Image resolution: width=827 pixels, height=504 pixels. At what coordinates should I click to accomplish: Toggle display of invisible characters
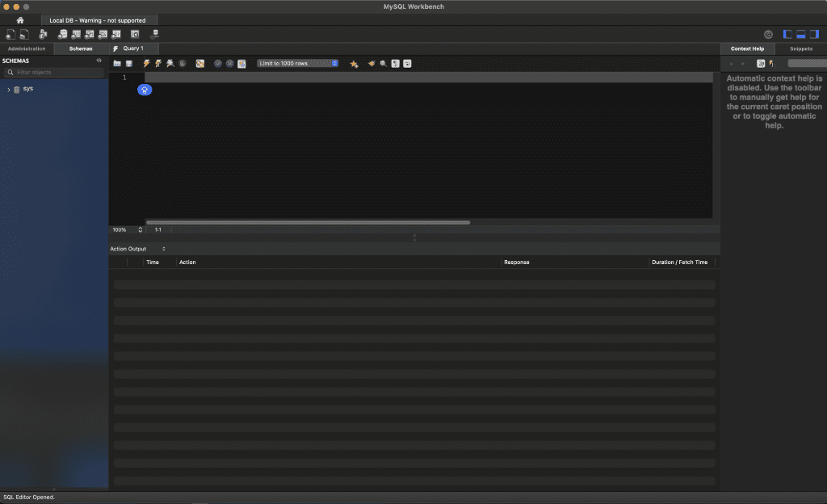[x=395, y=64]
